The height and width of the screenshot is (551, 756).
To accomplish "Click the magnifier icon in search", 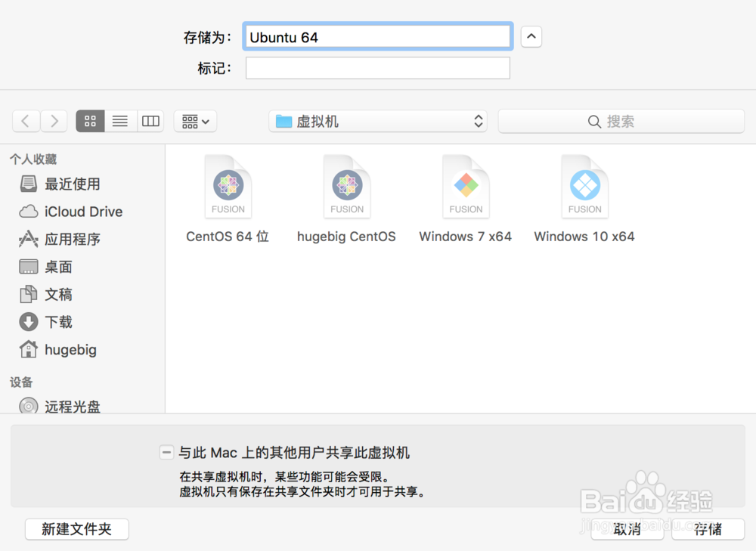I will 594,122.
